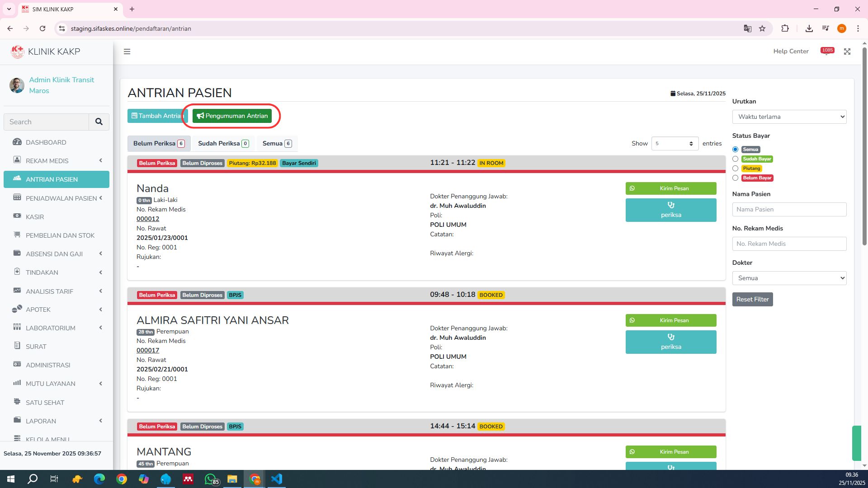
Task: Open the notification bell with 1085 badge
Action: pos(827,52)
